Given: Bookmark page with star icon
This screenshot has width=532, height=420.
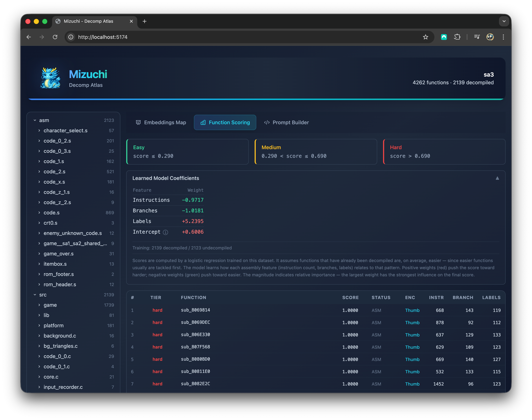Looking at the screenshot, I should point(425,37).
